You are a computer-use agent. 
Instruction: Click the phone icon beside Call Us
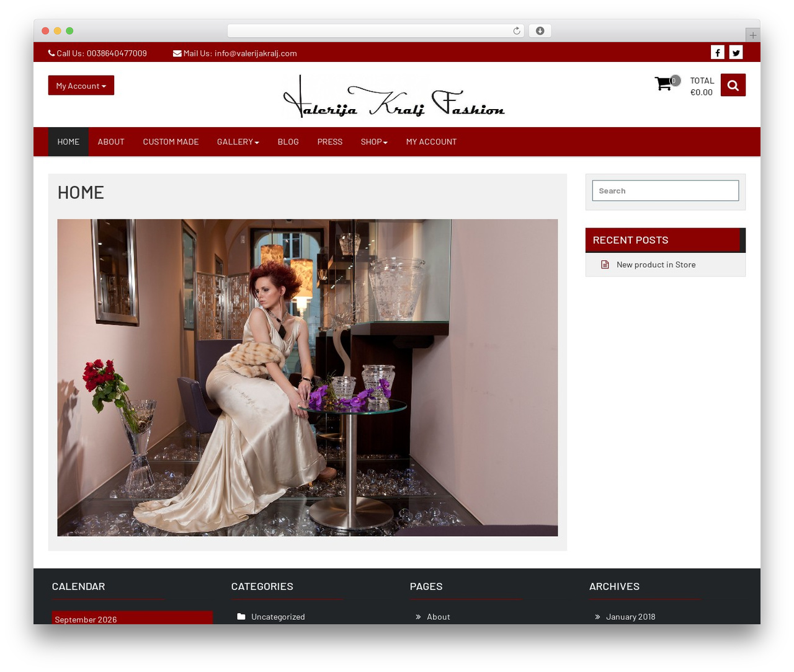click(x=51, y=53)
